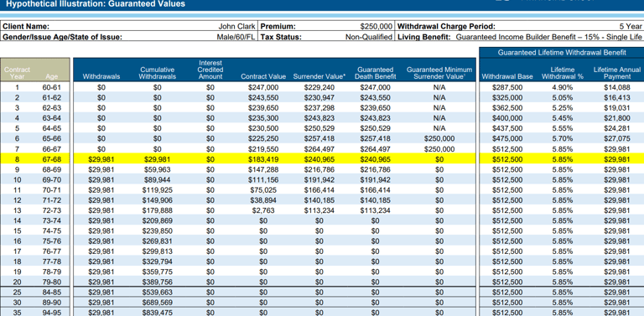644x316 pixels.
Task: Click the $237,298 surrender value in year 3
Action: [319, 108]
